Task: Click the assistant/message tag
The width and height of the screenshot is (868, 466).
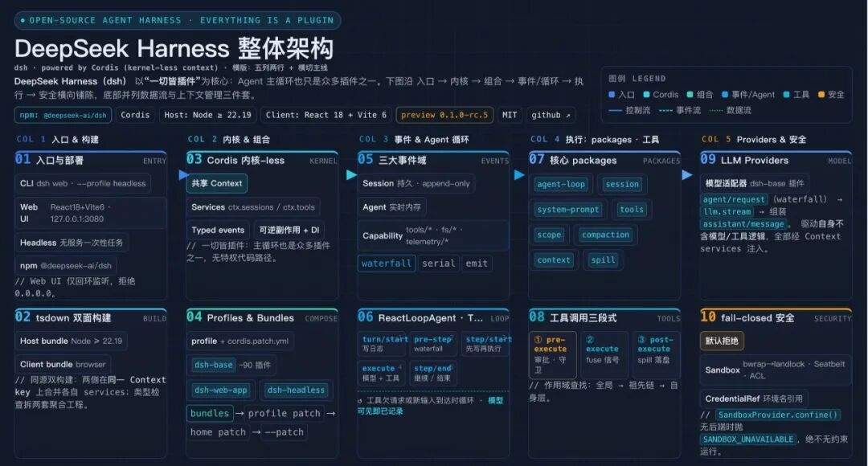Action: click(x=743, y=224)
